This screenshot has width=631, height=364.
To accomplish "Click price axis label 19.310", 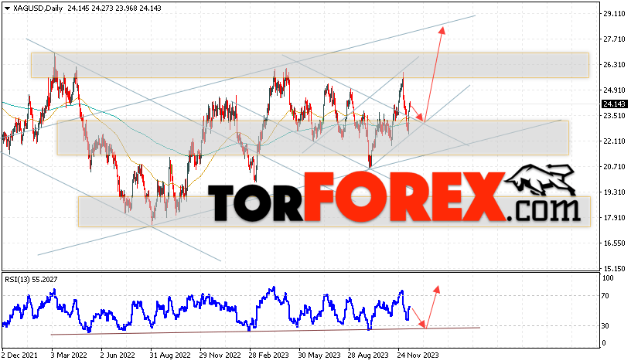I will point(615,192).
